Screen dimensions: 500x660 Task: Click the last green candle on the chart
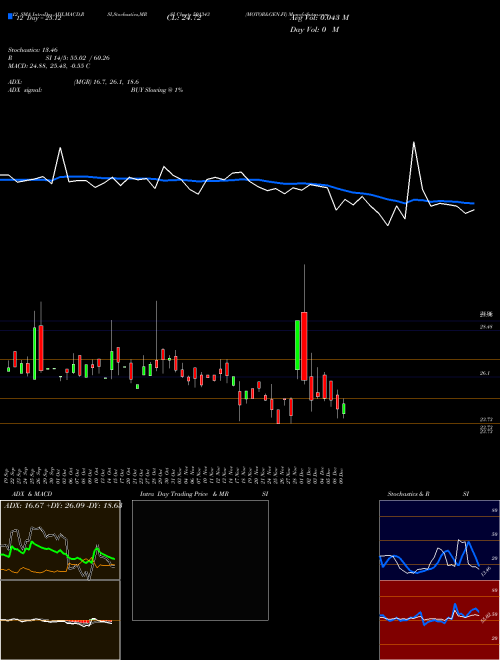[344, 409]
